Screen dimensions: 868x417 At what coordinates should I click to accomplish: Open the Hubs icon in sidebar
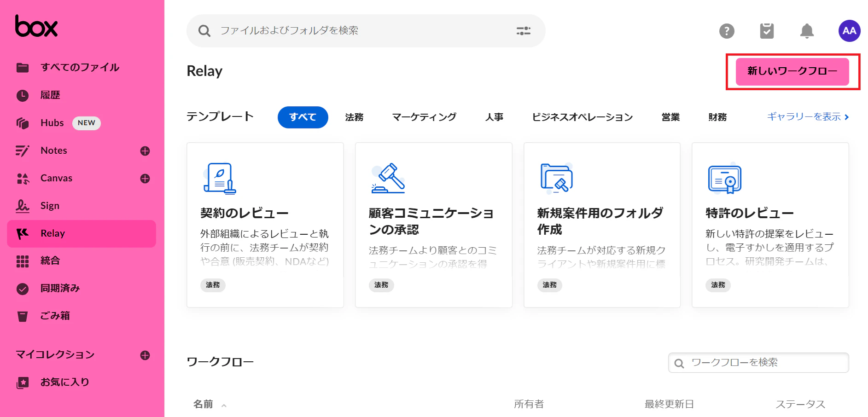click(x=23, y=123)
